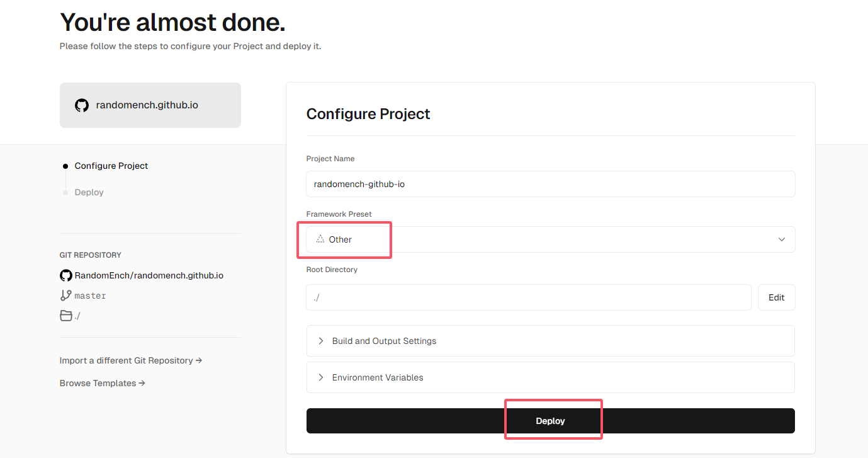
Task: Click the Root Directory text field
Action: click(x=527, y=297)
